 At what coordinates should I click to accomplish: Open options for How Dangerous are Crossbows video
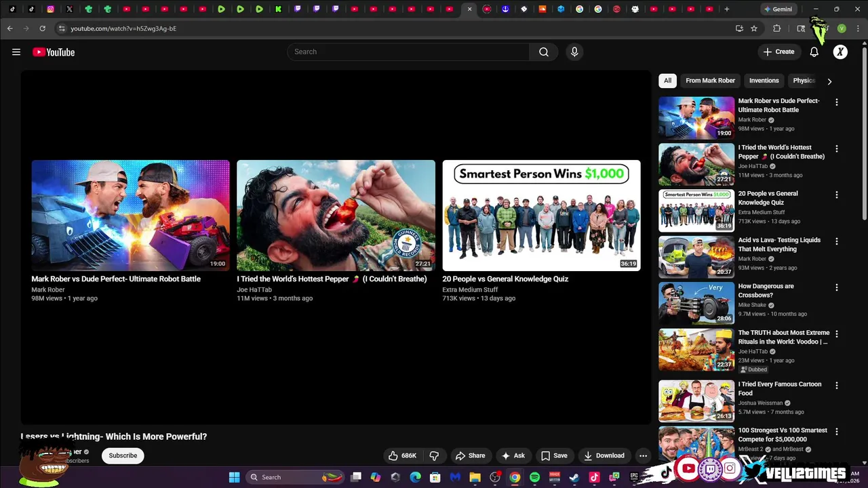tap(836, 287)
